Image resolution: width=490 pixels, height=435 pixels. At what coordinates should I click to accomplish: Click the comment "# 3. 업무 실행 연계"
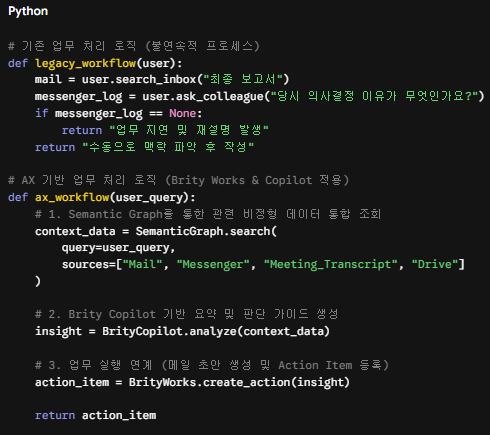coord(94,365)
